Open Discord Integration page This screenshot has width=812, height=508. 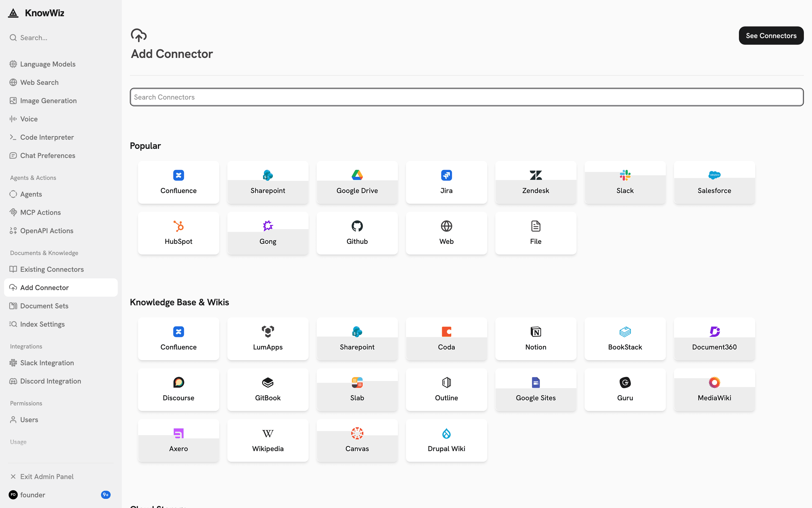click(61, 381)
